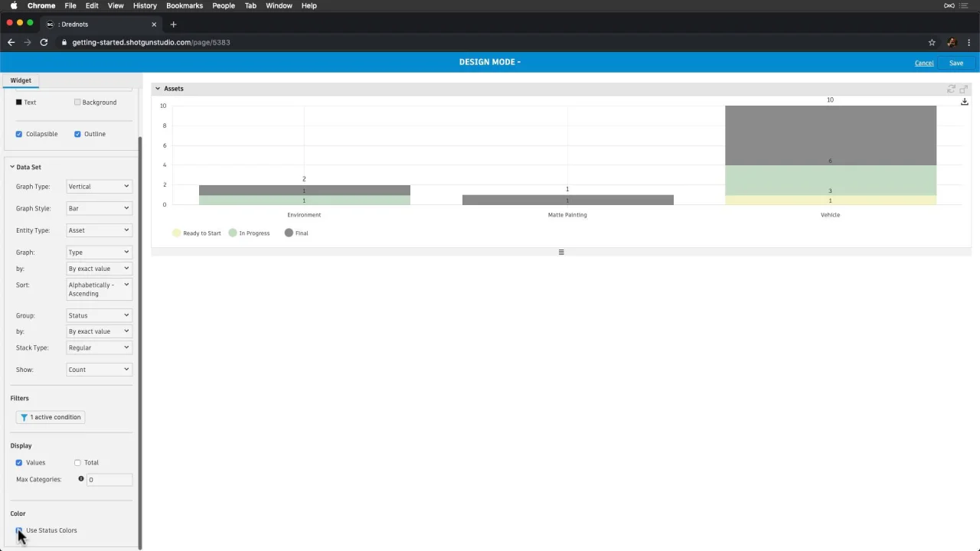This screenshot has height=551, width=980.
Task: Click the Save button
Action: pyautogui.click(x=956, y=63)
